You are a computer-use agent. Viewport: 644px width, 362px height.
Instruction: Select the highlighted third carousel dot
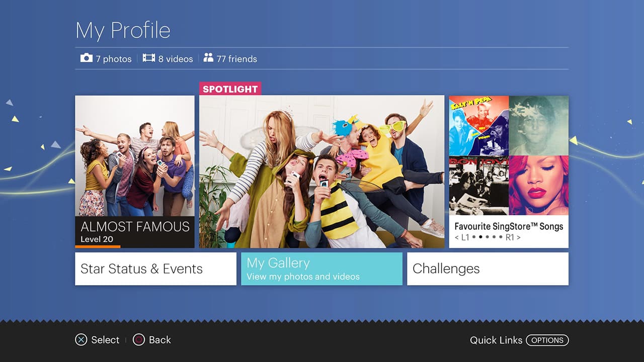click(481, 237)
